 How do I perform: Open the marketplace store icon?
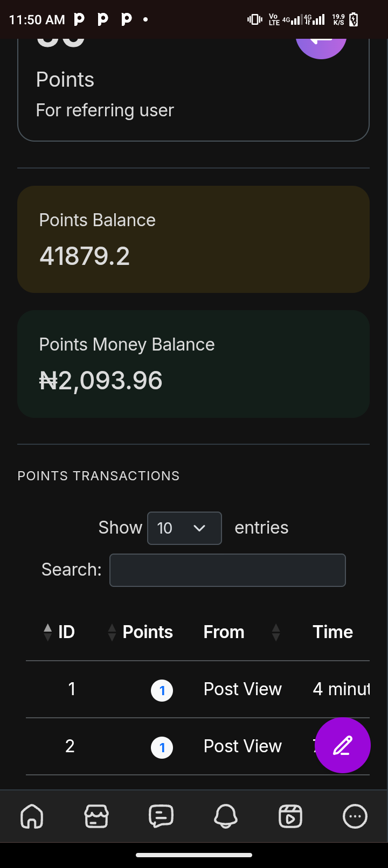tap(96, 816)
